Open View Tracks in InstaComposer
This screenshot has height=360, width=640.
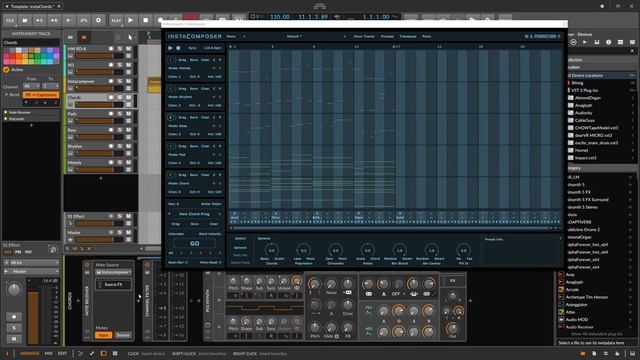(364, 36)
